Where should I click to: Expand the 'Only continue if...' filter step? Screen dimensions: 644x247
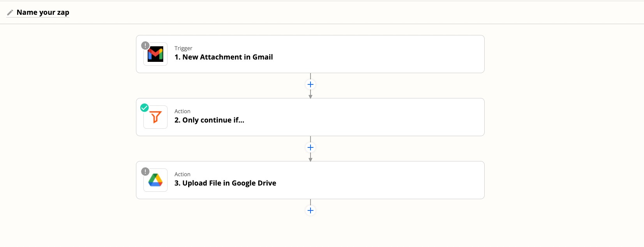tap(310, 117)
